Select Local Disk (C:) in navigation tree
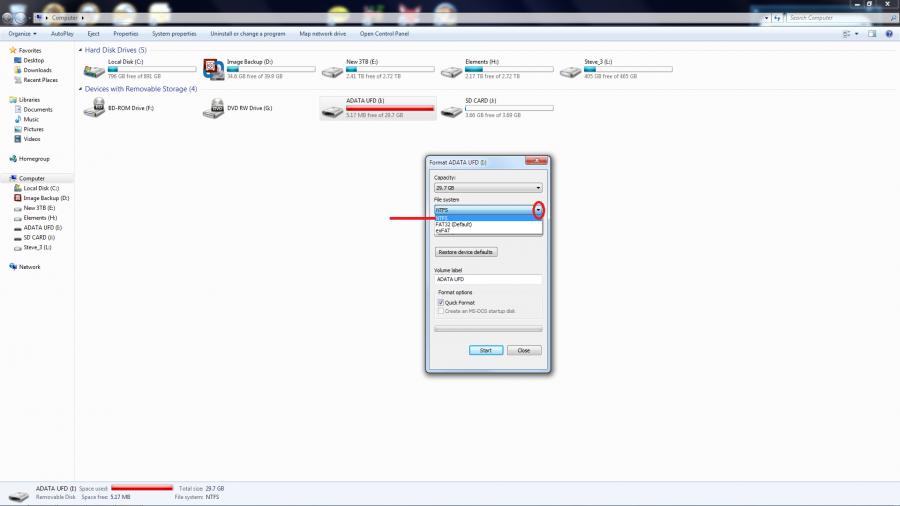The width and height of the screenshot is (900, 506). [x=41, y=188]
